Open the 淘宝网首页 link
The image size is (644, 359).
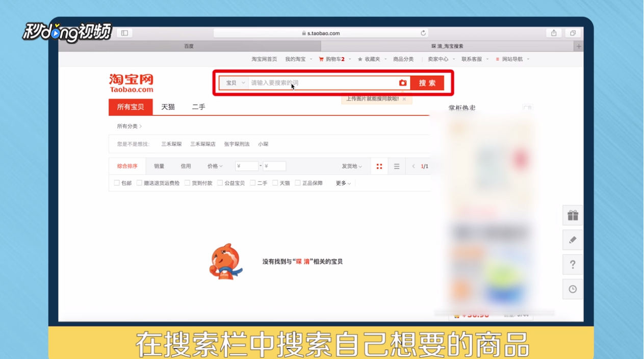click(x=264, y=59)
